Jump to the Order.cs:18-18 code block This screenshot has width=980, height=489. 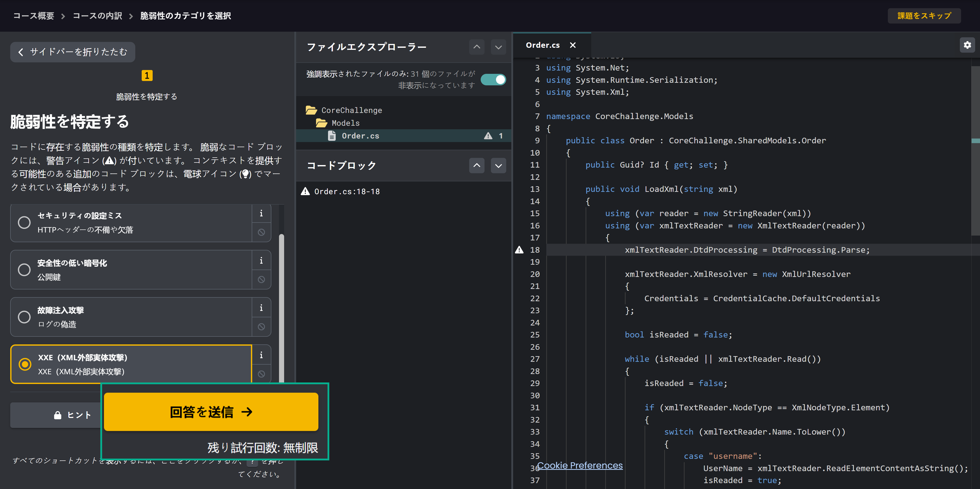[x=347, y=192]
